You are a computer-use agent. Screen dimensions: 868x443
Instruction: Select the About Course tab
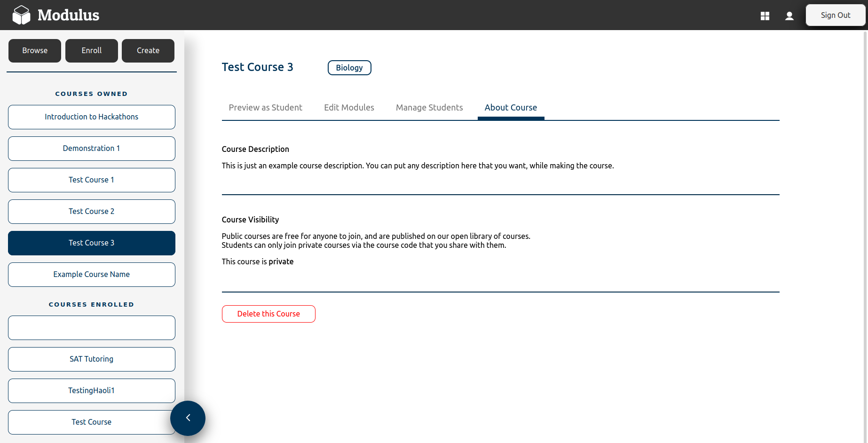(x=511, y=108)
